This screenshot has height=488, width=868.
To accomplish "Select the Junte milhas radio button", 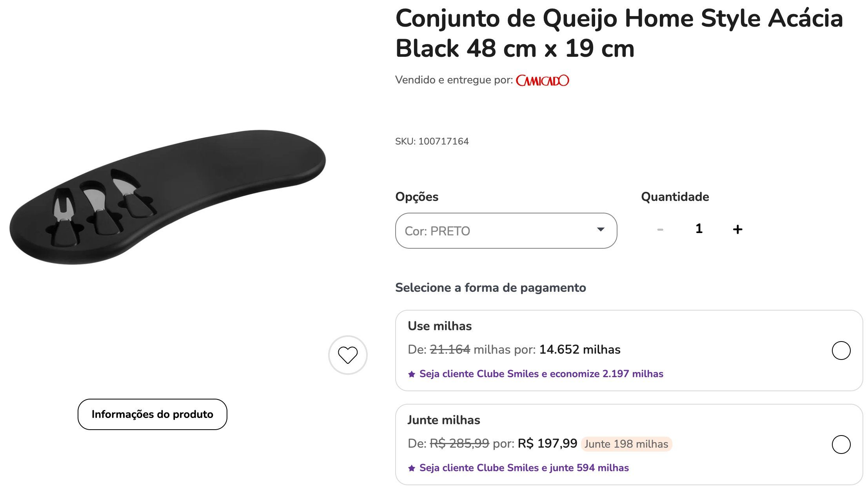I will [x=841, y=445].
